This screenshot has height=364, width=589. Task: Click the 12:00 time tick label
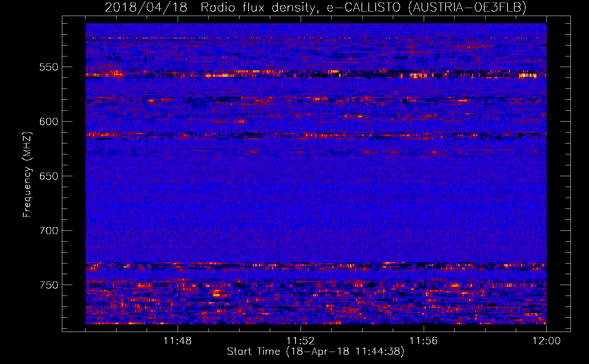pyautogui.click(x=546, y=341)
